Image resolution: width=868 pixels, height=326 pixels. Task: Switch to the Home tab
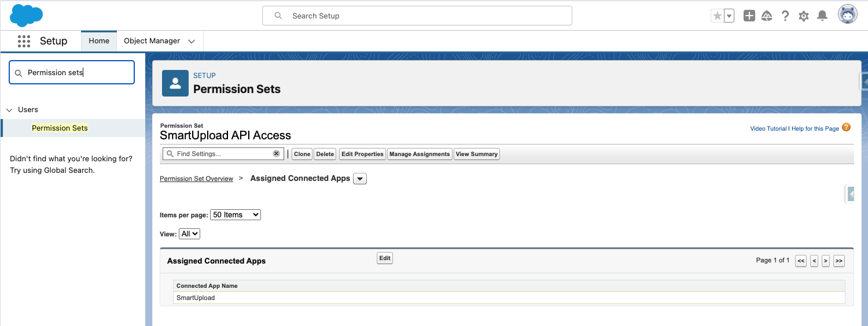(x=99, y=41)
